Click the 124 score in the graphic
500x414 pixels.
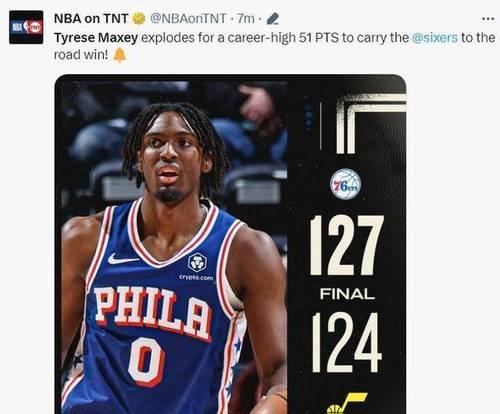click(347, 342)
